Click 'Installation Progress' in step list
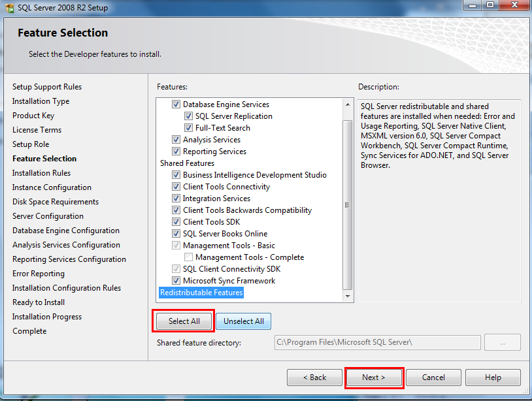Image resolution: width=532 pixels, height=401 pixels. tap(47, 317)
